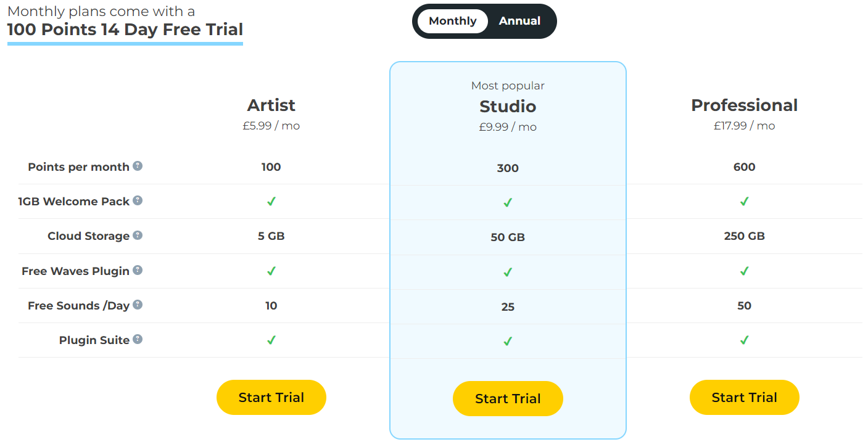
Task: Click help icon beside 1GB Welcome Pack
Action: pyautogui.click(x=138, y=200)
